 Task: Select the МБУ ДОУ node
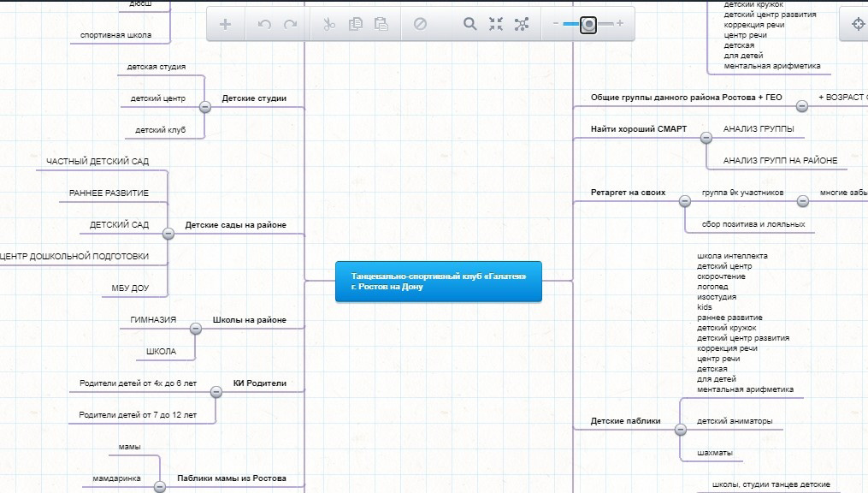(130, 288)
